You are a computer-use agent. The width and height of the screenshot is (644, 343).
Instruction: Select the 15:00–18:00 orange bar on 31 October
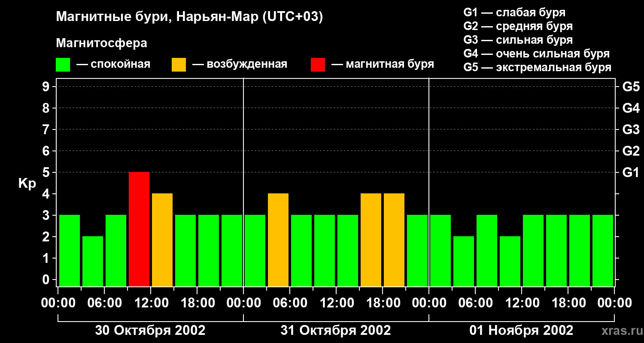point(371,240)
